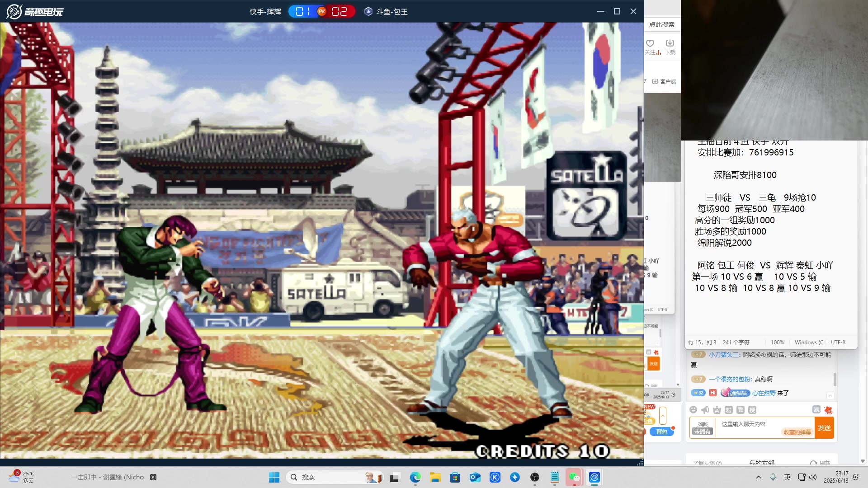The image size is (868, 488).
Task: Click the 梗 meme icon in chat toolbar
Action: click(x=752, y=410)
